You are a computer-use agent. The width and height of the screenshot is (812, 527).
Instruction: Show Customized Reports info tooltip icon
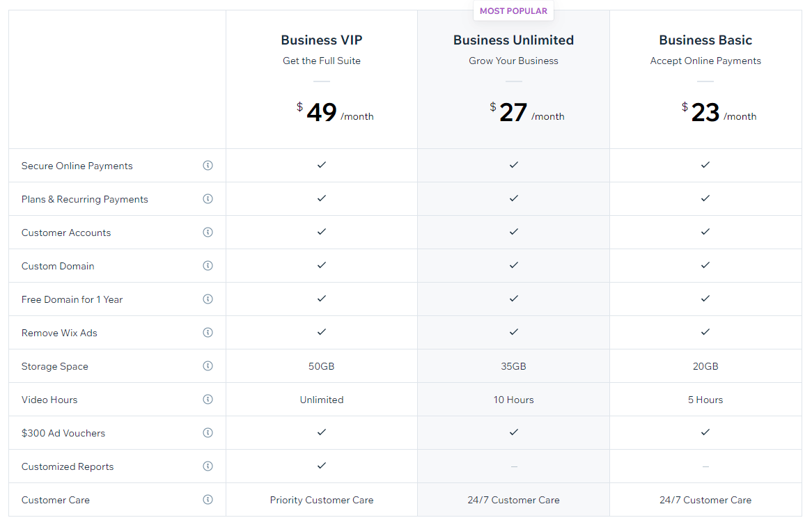(x=208, y=466)
